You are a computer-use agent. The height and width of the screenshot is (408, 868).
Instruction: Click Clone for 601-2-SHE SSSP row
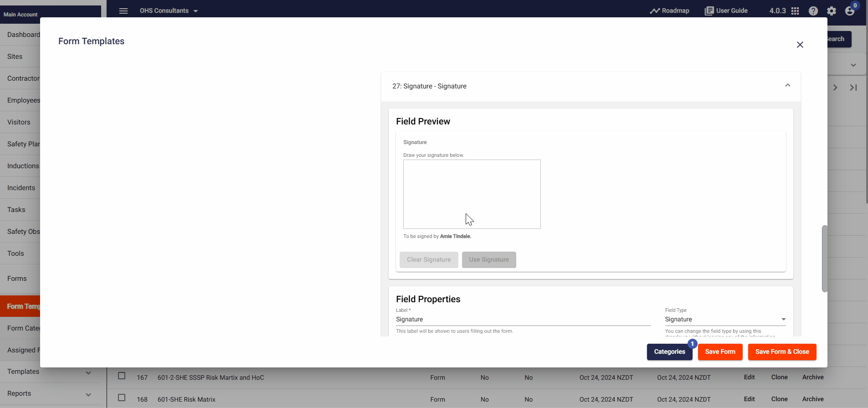(x=780, y=377)
